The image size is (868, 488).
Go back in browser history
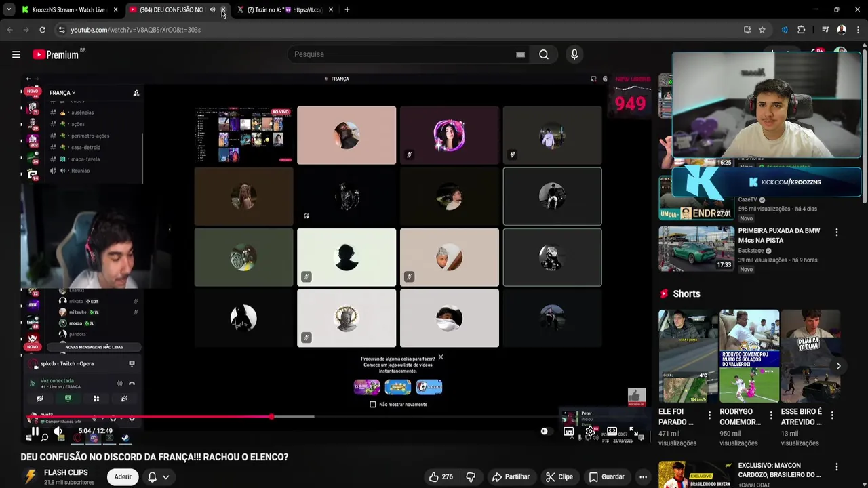(x=9, y=30)
